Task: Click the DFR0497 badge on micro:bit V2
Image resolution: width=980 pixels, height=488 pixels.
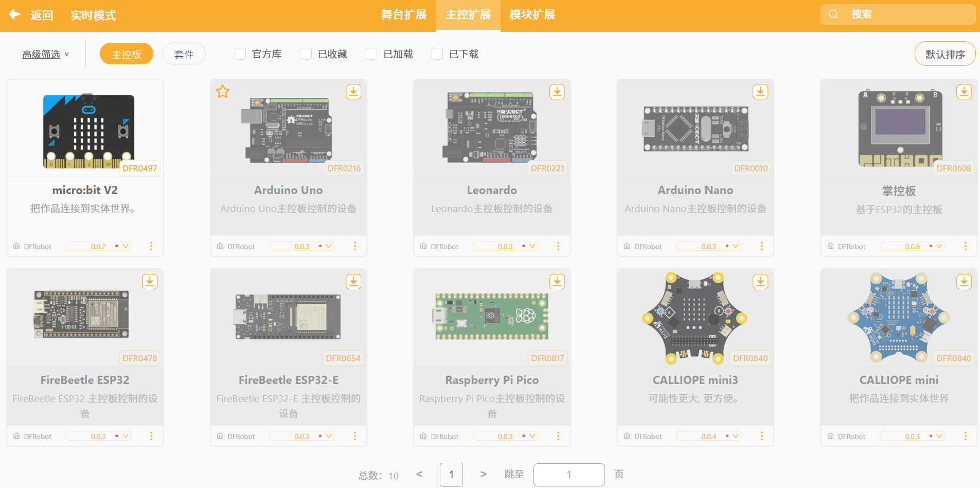Action: (x=140, y=168)
